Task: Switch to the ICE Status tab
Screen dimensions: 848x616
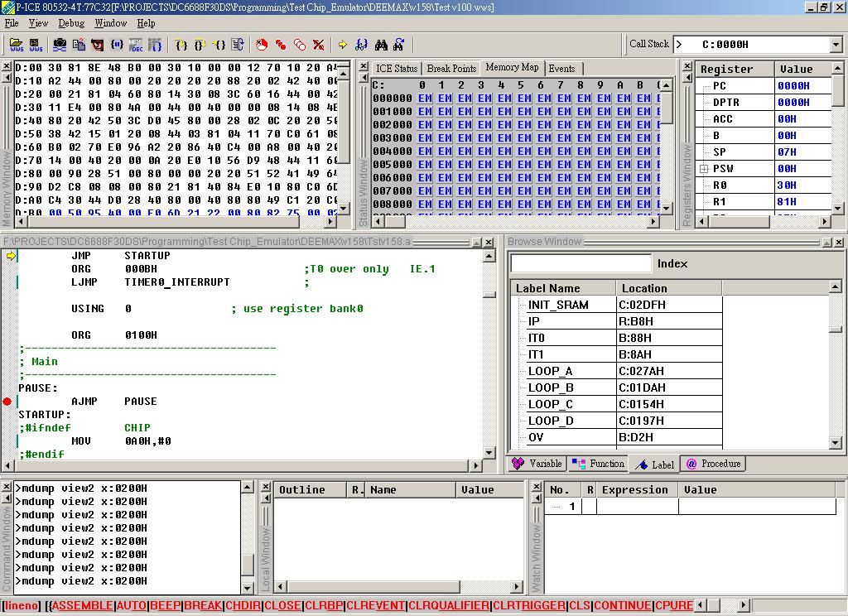Action: pos(397,69)
